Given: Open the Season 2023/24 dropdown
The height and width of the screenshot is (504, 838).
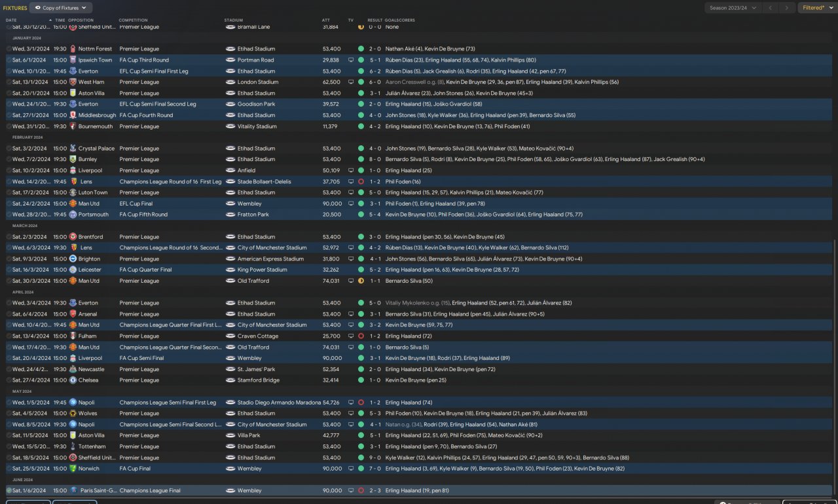Looking at the screenshot, I should 733,8.
